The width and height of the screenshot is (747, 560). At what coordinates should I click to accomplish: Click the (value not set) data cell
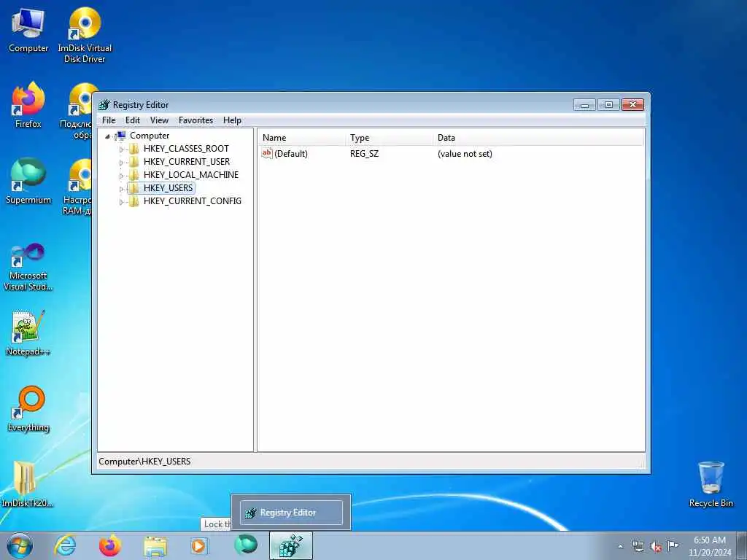click(465, 154)
